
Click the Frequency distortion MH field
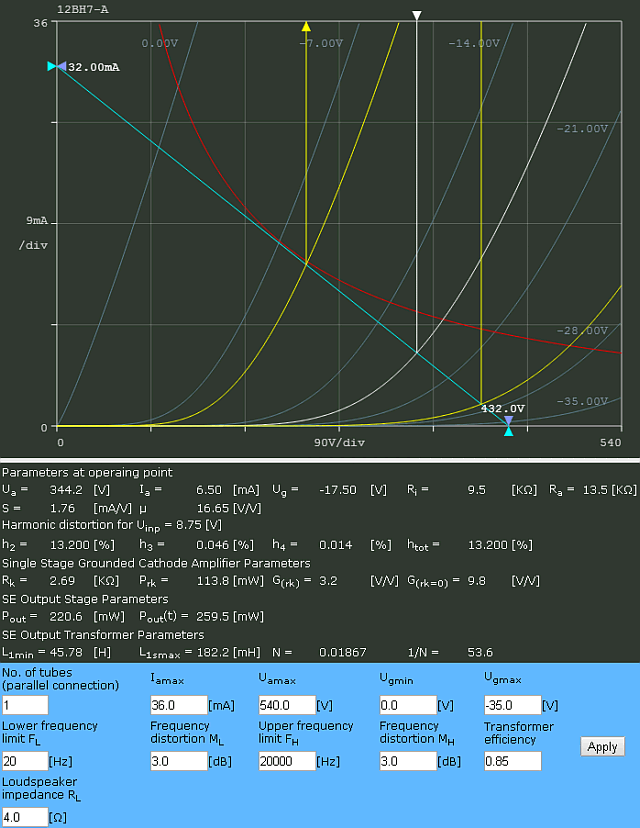coord(407,762)
